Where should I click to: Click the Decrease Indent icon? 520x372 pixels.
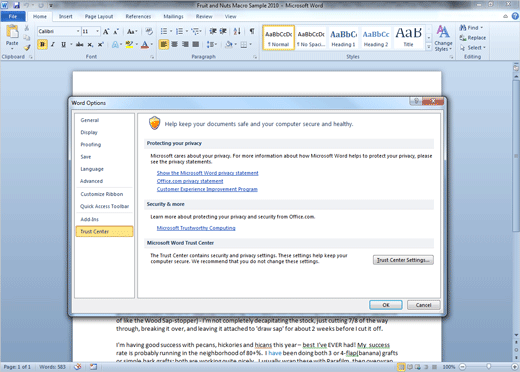pos(213,31)
